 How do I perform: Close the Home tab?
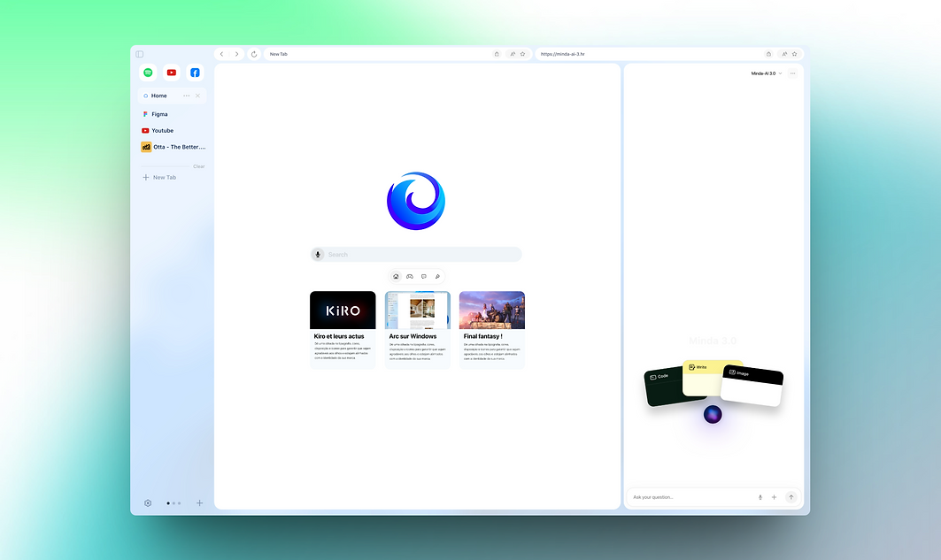pos(197,96)
